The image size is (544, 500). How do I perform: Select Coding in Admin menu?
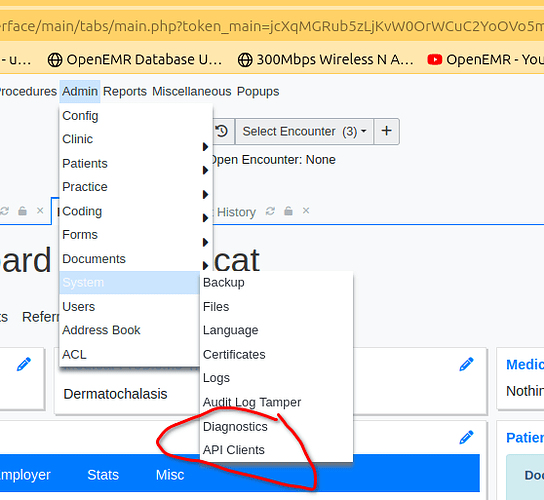coord(82,211)
